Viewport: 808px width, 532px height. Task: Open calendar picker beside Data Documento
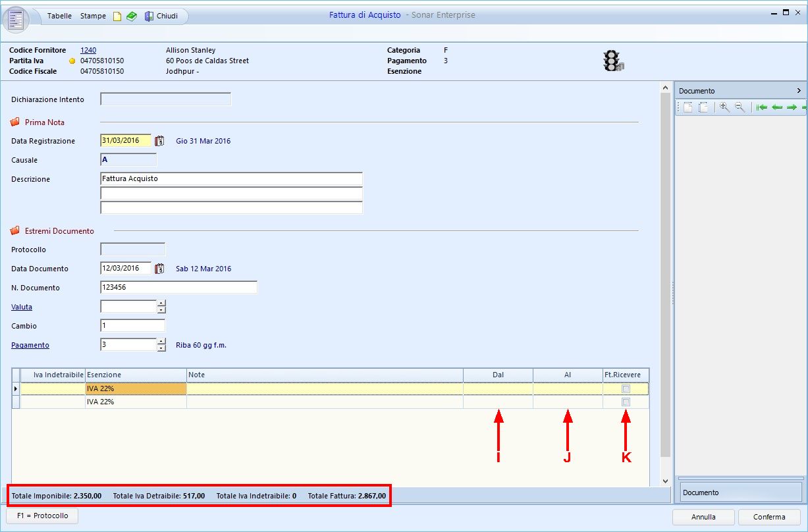(x=159, y=268)
